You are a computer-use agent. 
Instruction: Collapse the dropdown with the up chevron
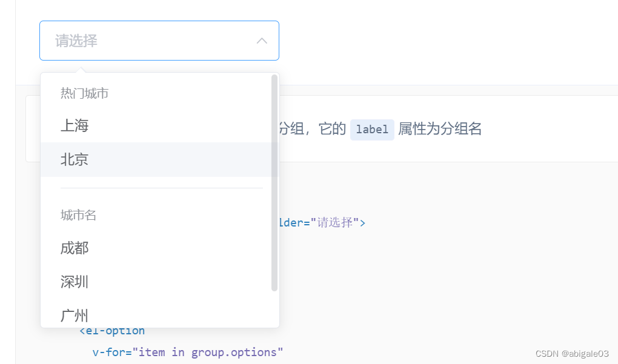pyautogui.click(x=262, y=41)
